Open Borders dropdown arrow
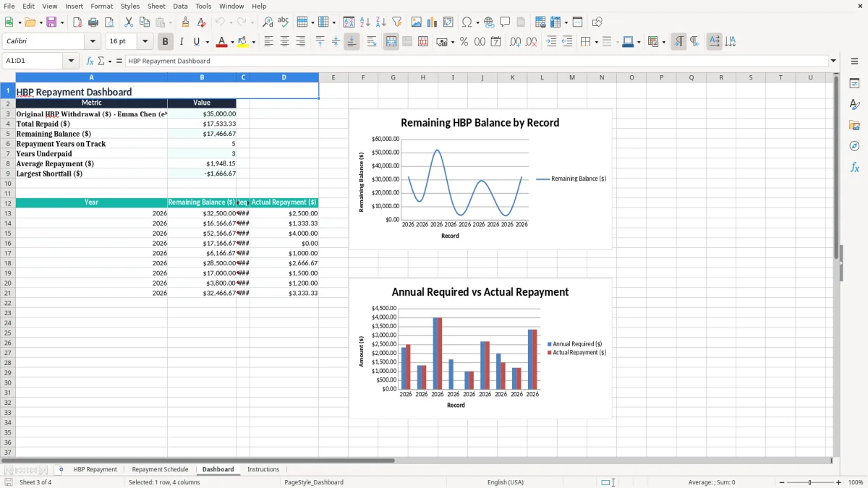This screenshot has height=488, width=868. 596,42
